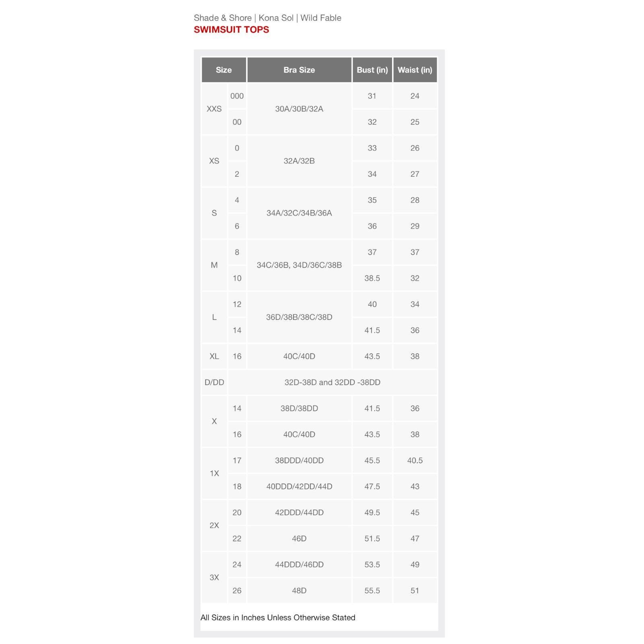This screenshot has height=644, width=644.
Task: Select the XL size row label
Action: (214, 356)
